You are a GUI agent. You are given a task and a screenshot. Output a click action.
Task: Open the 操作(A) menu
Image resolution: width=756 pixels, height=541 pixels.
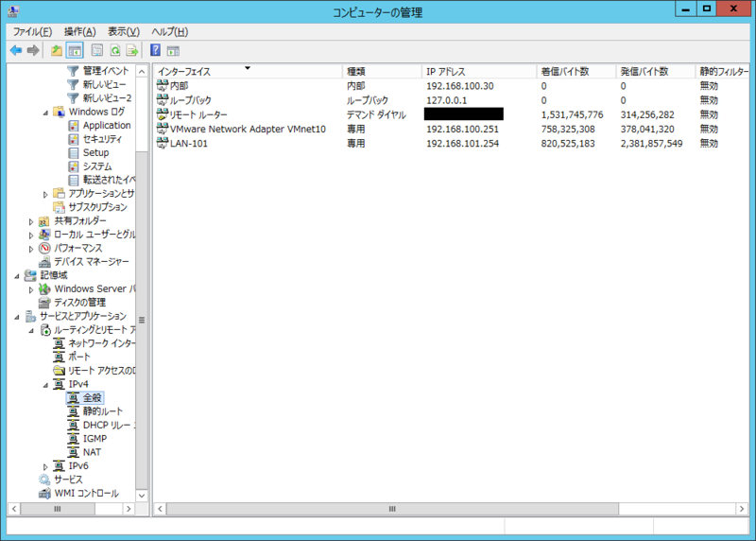tap(80, 32)
